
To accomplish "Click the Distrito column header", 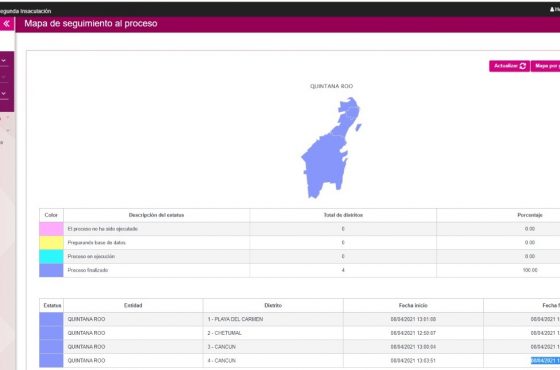I will [273, 306].
